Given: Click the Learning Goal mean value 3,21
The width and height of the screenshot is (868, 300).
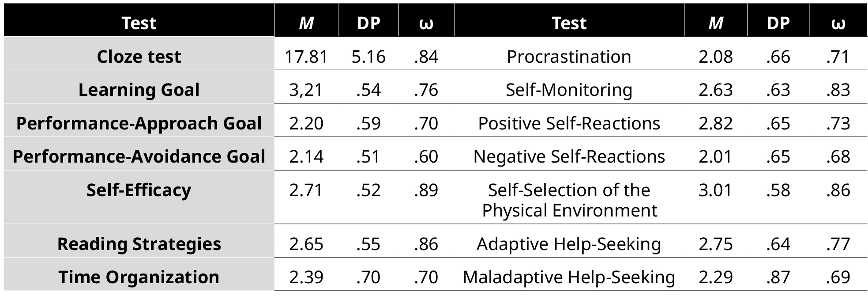Looking at the screenshot, I should (x=306, y=90).
